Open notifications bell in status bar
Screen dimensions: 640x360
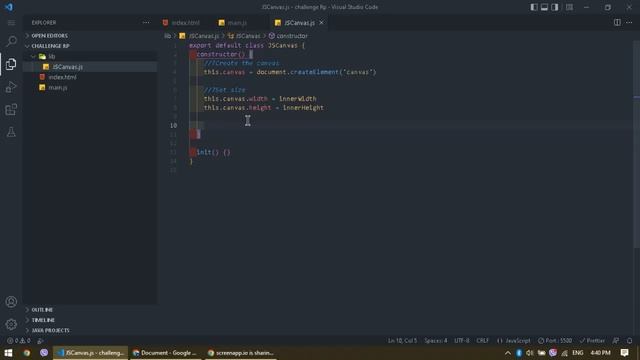point(629,340)
